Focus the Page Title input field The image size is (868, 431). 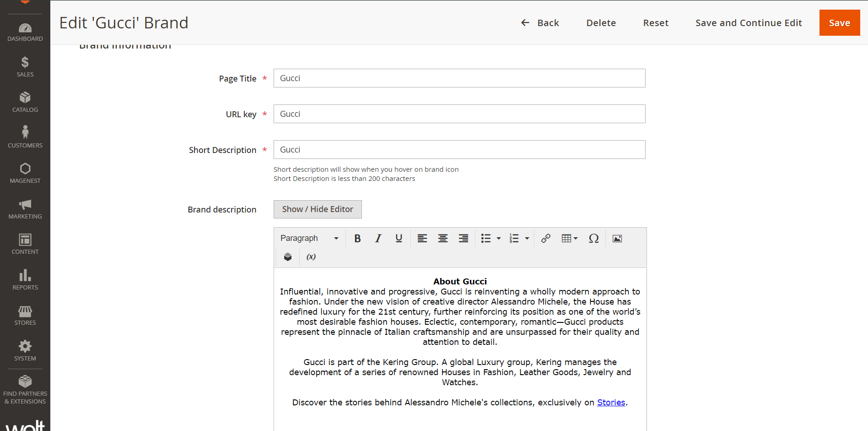click(x=459, y=78)
